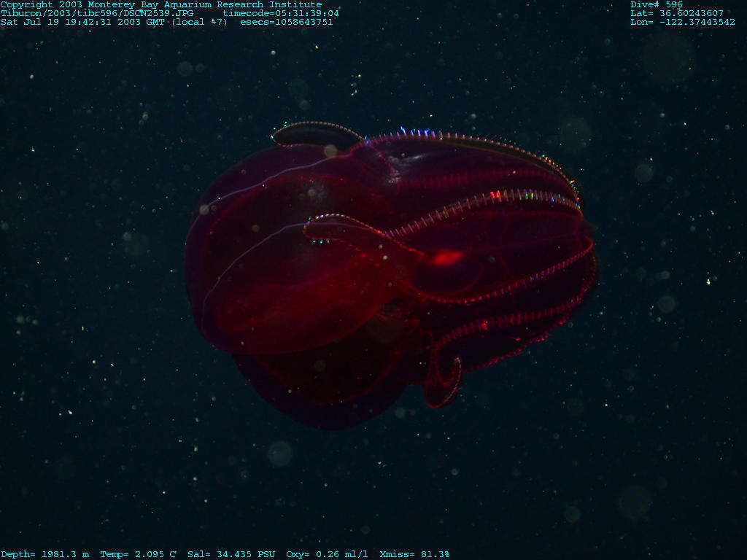Click the rainbow iridescent comb row segment
The image size is (747, 560).
(503, 196)
